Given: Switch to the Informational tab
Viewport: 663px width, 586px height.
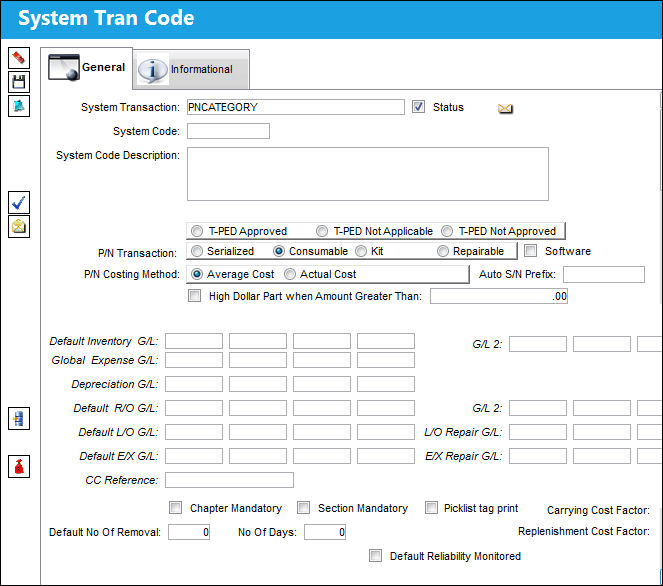Looking at the screenshot, I should coord(191,69).
